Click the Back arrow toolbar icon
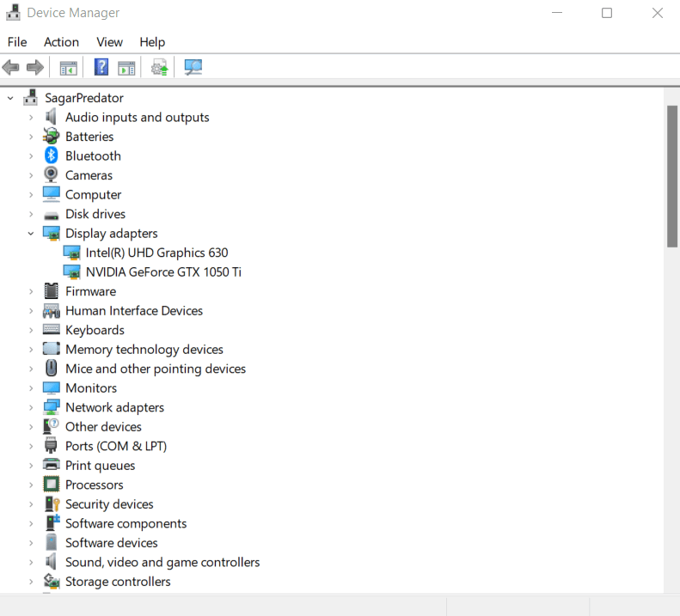Viewport: 680px width, 616px height. point(10,67)
